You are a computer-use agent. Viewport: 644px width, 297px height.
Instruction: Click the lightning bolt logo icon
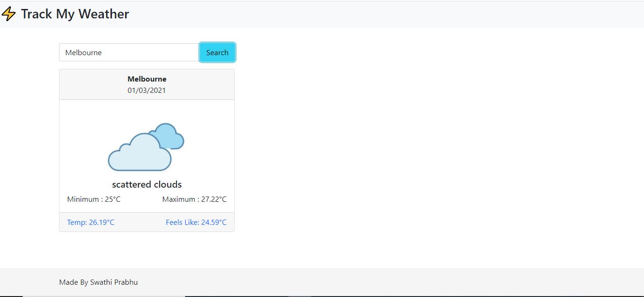click(8, 14)
